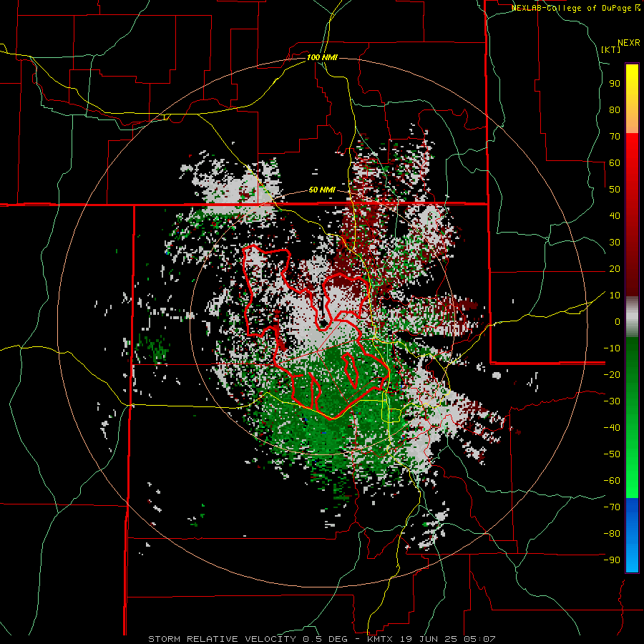The height and width of the screenshot is (644, 644).
Task: Click the "NEXR" label at top right
Action: click(x=629, y=43)
